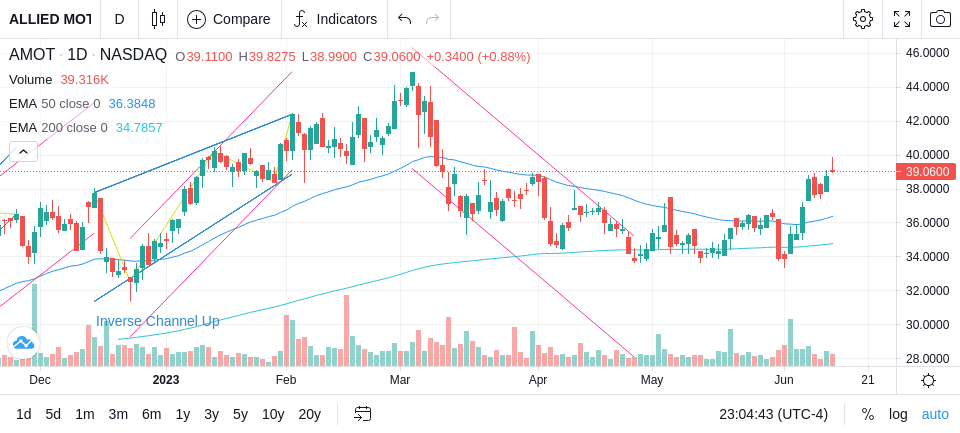Select the Volume indicator legend
The image size is (960, 433).
[31, 80]
